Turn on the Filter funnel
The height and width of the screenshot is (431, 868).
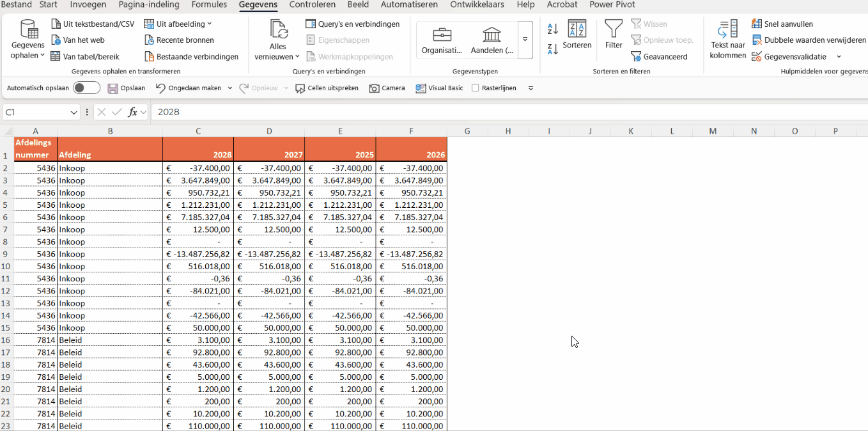(x=614, y=34)
